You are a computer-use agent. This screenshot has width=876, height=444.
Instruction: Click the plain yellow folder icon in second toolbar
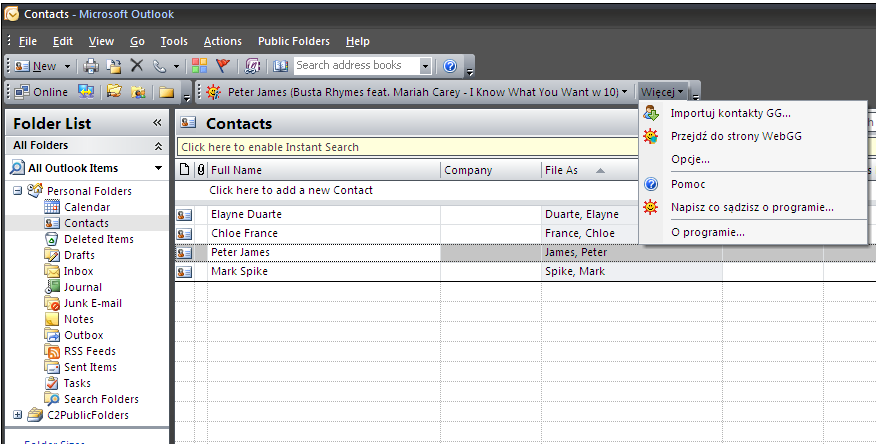point(166,92)
